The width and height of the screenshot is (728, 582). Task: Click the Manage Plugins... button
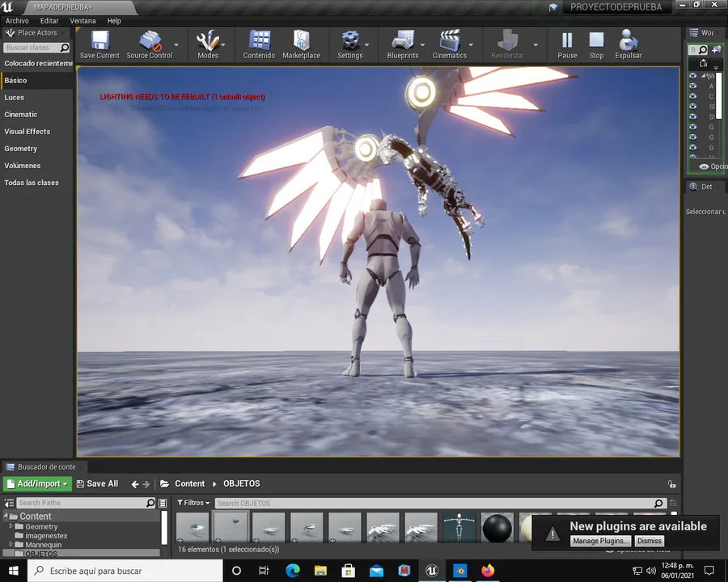point(600,541)
